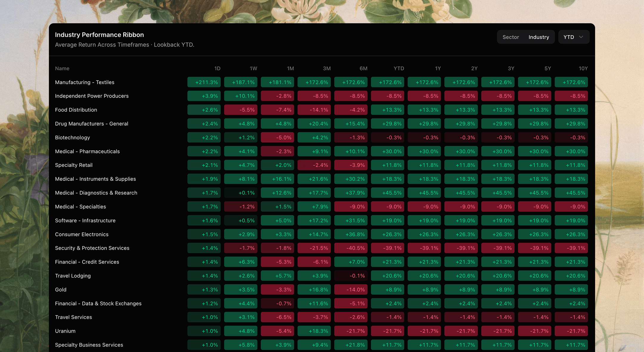This screenshot has width=644, height=352.
Task: Click the 3Y column header
Action: coord(511,69)
